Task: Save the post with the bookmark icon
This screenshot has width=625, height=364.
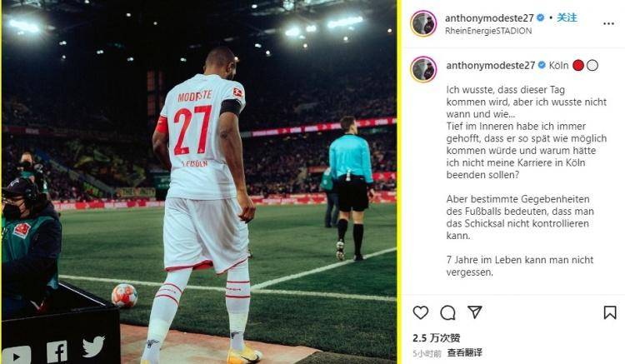Action: [x=610, y=312]
